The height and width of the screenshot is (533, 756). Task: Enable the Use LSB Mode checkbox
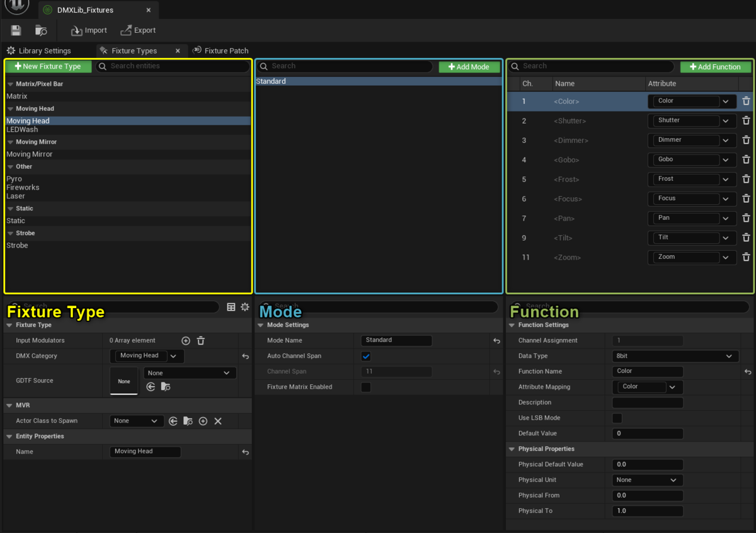(617, 418)
